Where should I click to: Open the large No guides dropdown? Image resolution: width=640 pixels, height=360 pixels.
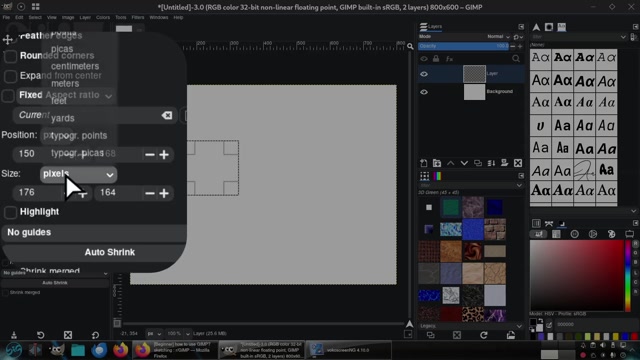[x=94, y=232]
